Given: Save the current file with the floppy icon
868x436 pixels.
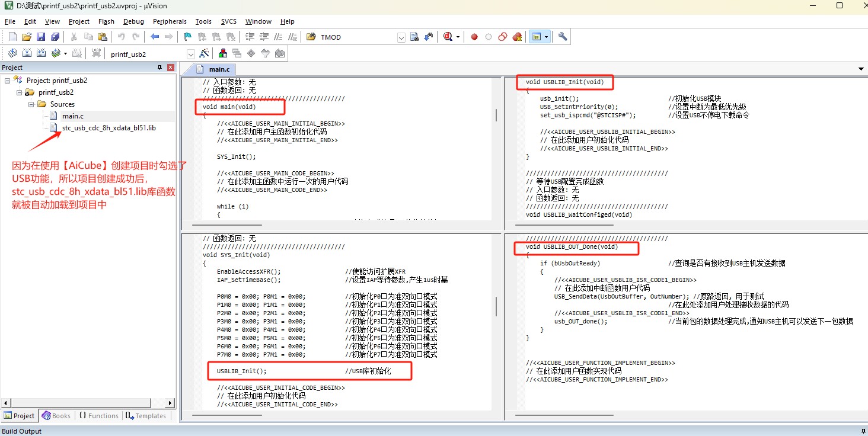Looking at the screenshot, I should (x=41, y=37).
